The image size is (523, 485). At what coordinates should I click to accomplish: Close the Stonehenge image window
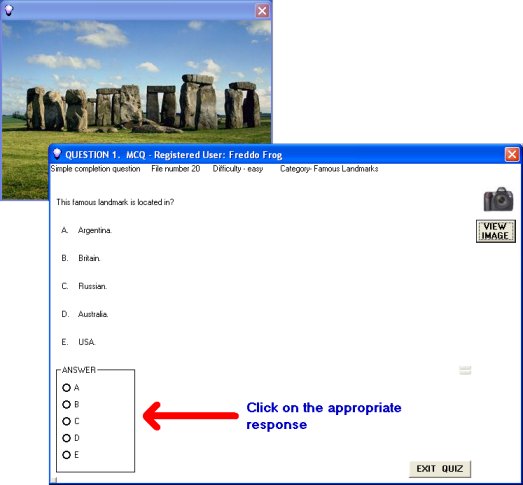point(262,11)
